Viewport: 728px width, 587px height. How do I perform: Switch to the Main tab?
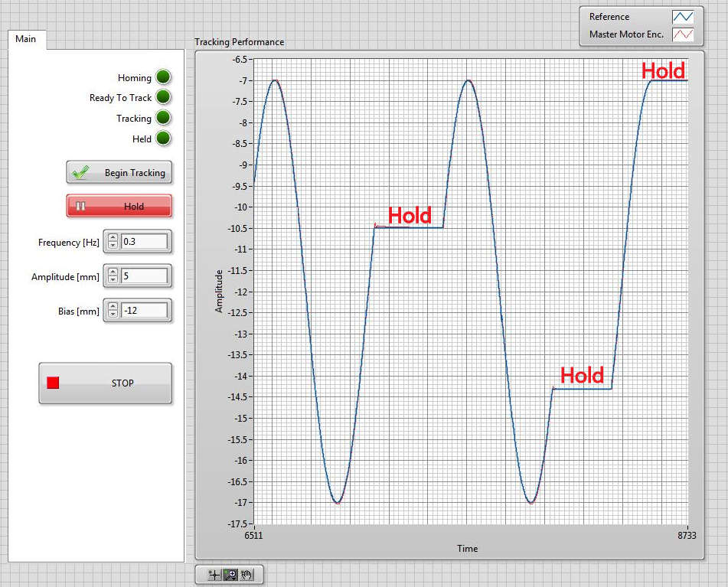[27, 39]
